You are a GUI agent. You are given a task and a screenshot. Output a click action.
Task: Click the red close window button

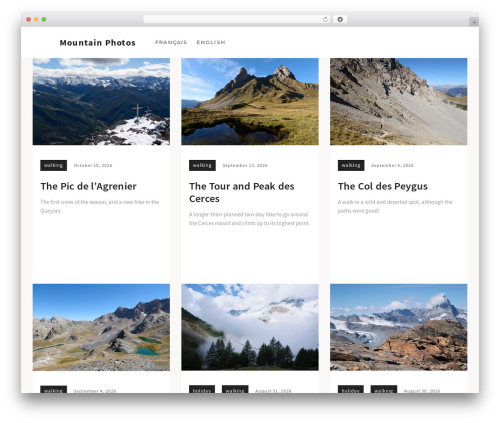pos(29,19)
